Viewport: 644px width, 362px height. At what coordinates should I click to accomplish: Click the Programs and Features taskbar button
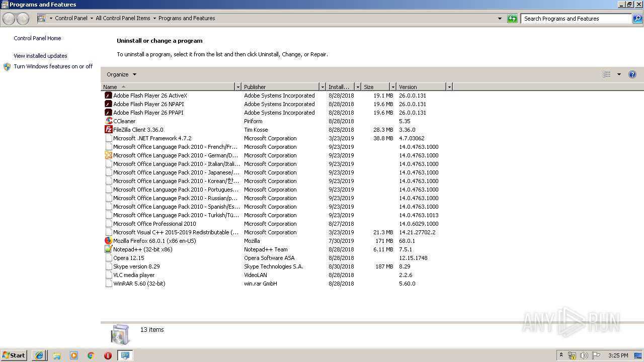click(x=125, y=355)
